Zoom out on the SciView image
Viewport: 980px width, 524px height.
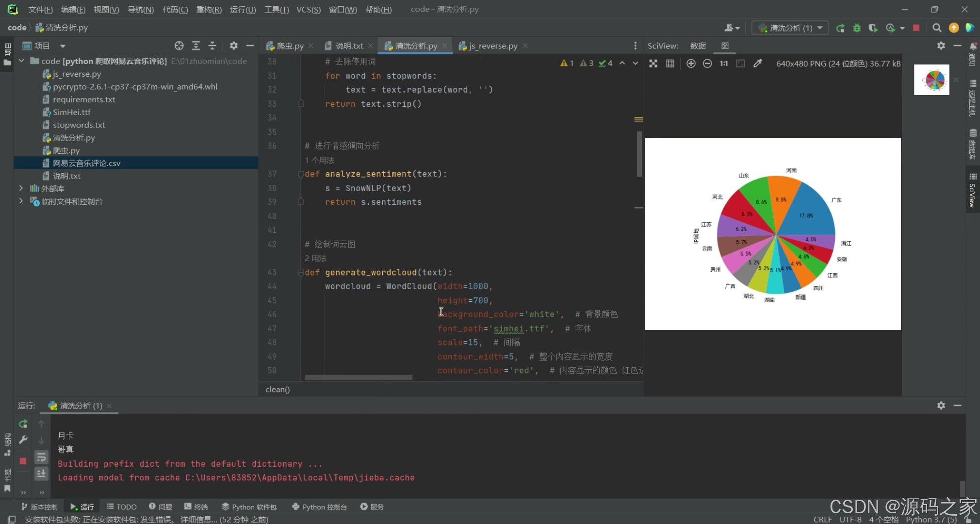pos(707,64)
